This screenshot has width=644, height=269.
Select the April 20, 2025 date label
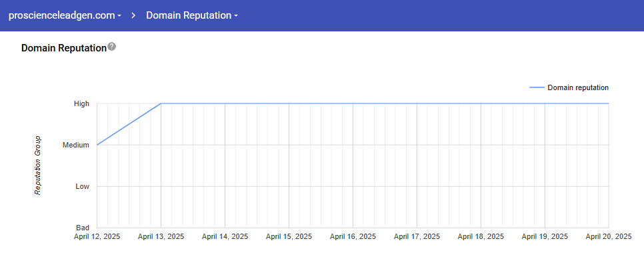[x=608, y=236]
